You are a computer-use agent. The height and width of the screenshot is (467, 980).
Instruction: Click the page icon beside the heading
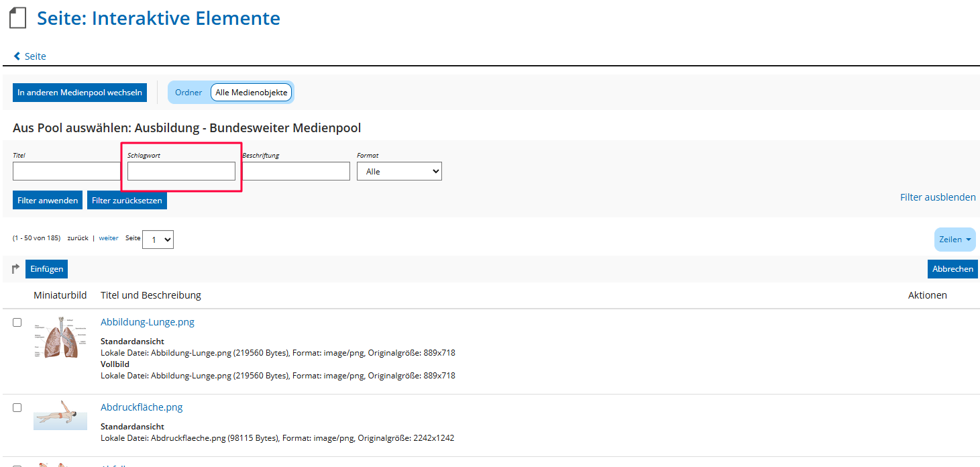pos(17,18)
